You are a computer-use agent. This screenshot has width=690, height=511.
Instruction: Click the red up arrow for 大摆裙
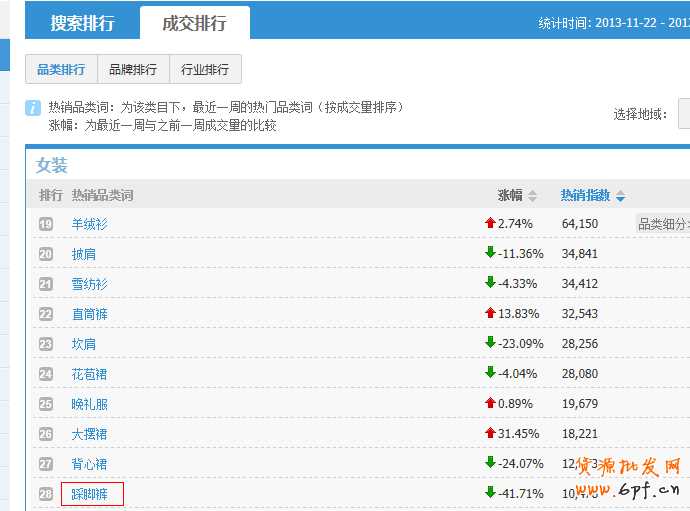click(x=490, y=433)
